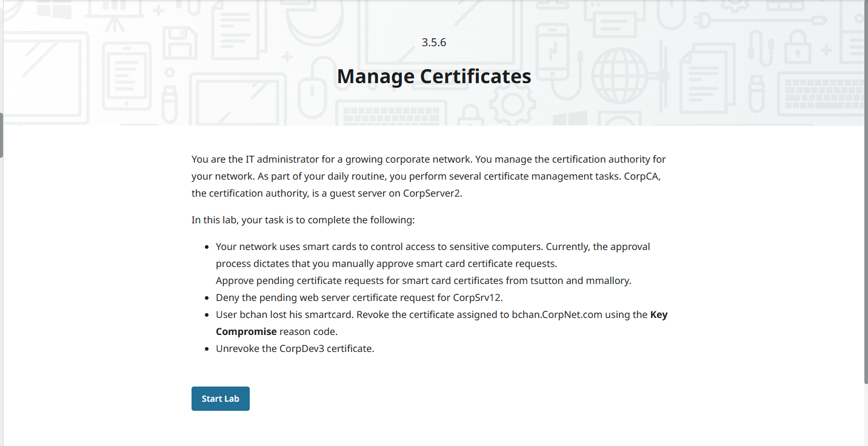The image size is (868, 446).
Task: Click the computer mouse icon left of title
Action: coord(312,92)
